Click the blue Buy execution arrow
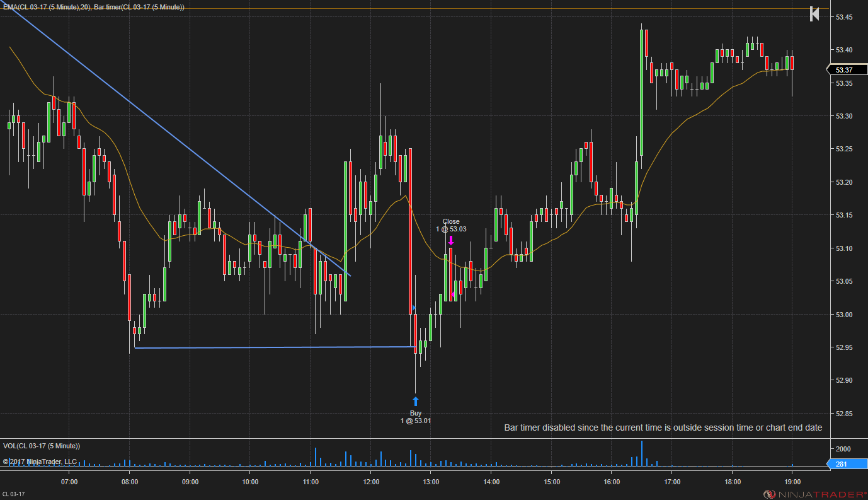 pyautogui.click(x=415, y=402)
